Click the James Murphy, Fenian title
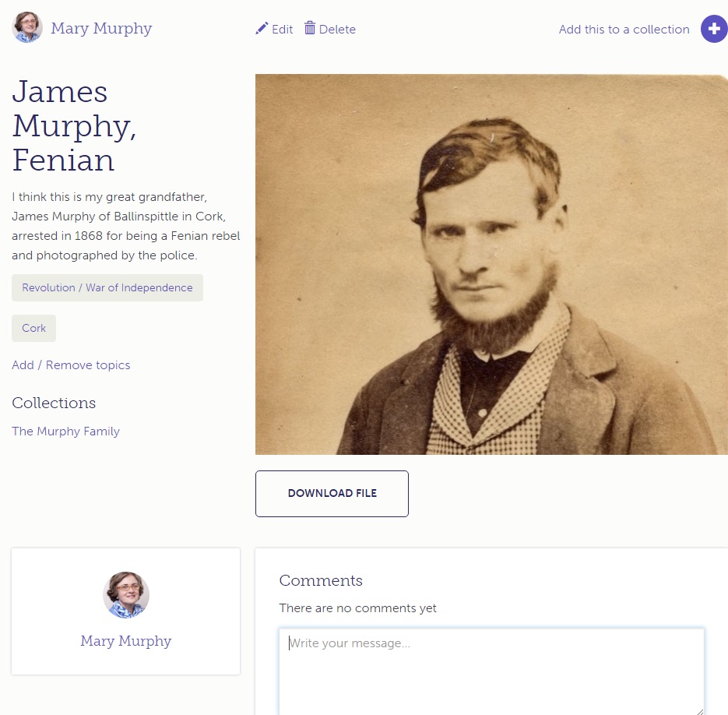 (74, 126)
